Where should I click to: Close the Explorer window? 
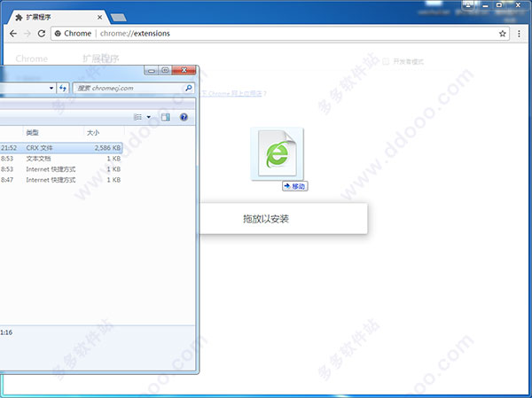pos(184,70)
